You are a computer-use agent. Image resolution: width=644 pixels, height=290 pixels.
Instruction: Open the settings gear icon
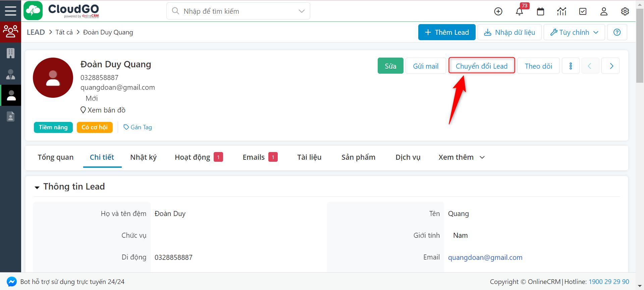(625, 11)
